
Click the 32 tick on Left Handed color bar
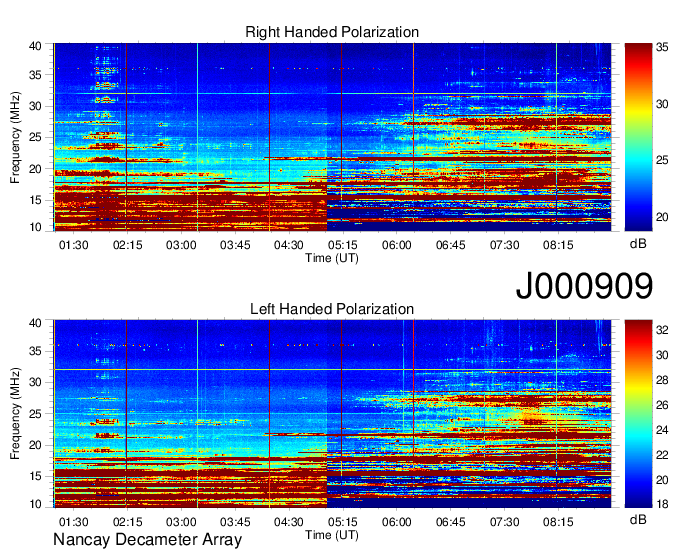662,330
